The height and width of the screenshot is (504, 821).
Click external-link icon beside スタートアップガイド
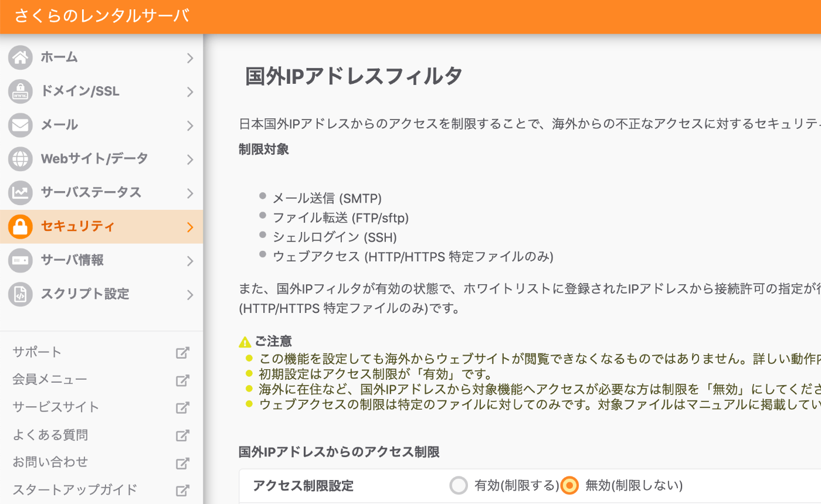[183, 490]
